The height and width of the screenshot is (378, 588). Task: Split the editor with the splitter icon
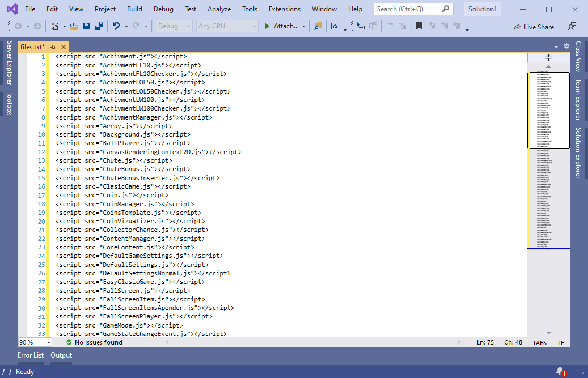point(548,57)
